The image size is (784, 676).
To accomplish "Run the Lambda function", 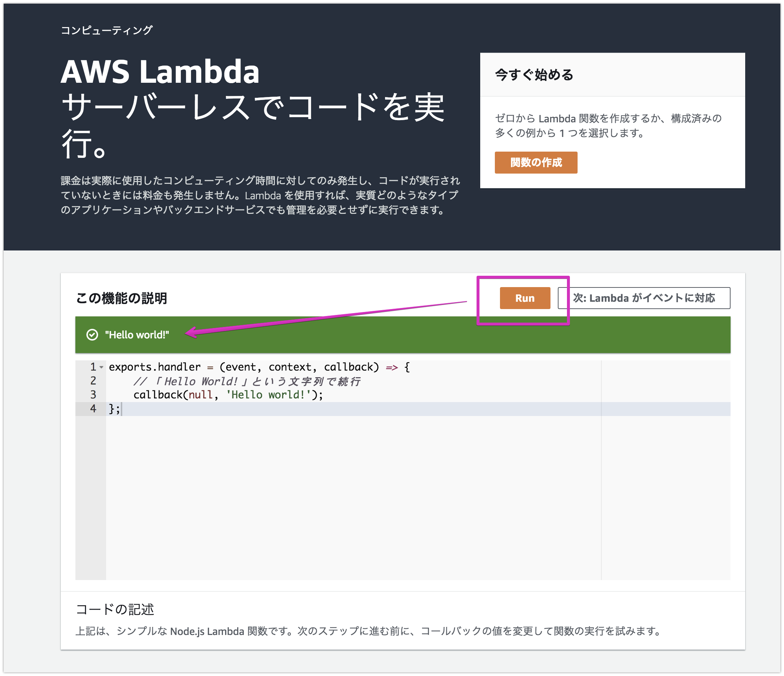I will [x=524, y=298].
